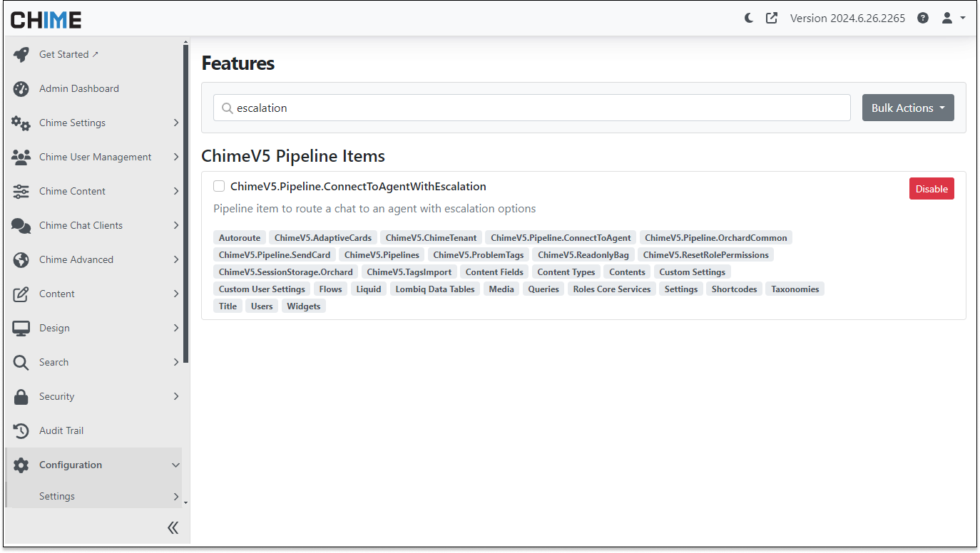Click the Liquid tag
This screenshot has height=553, width=980.
[x=369, y=289]
